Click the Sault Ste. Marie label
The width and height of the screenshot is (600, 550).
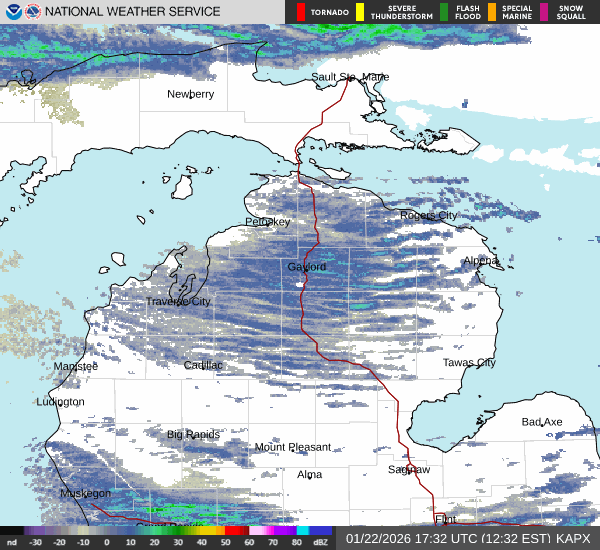(350, 77)
